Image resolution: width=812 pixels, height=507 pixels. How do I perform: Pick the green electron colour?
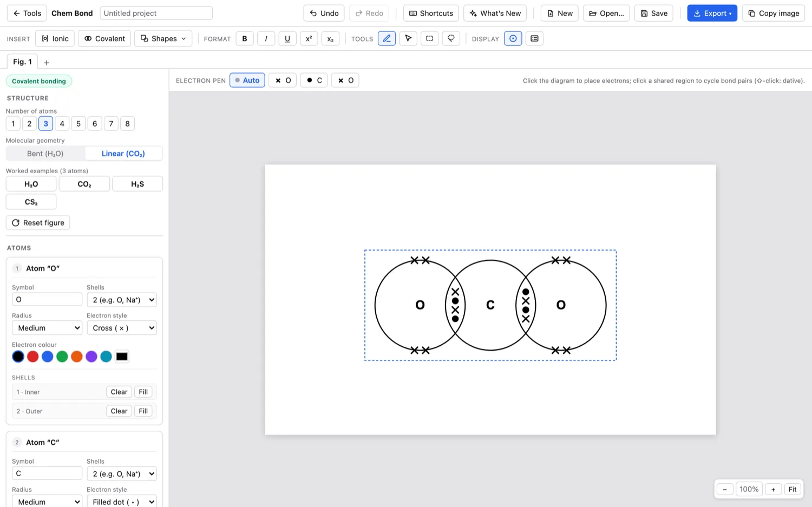62,356
